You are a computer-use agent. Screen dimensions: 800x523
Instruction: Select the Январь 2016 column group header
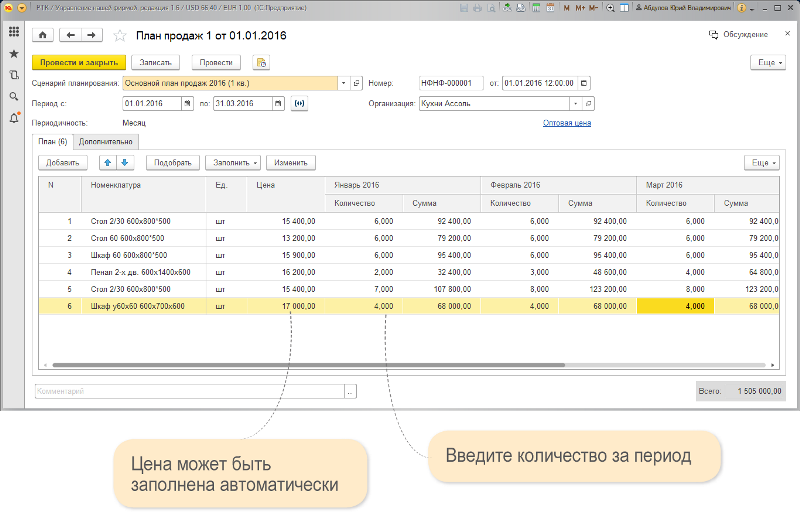[x=403, y=185]
